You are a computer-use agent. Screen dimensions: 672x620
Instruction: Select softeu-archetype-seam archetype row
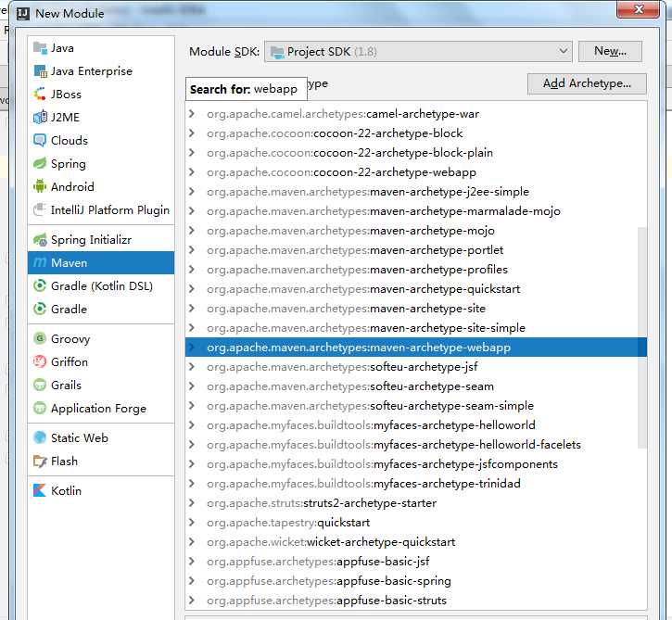[x=416, y=386]
